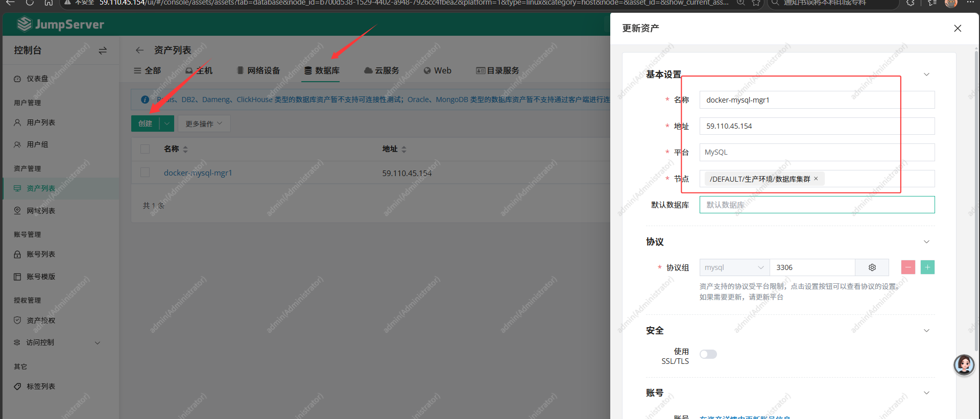The height and width of the screenshot is (419, 980).
Task: Open the docker-mysql-mgr1 asset link
Action: pos(198,173)
